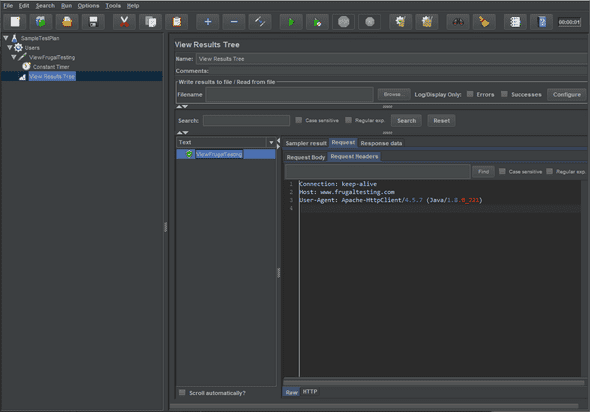Open the Edit menu
This screenshot has width=590, height=412.
[24, 6]
